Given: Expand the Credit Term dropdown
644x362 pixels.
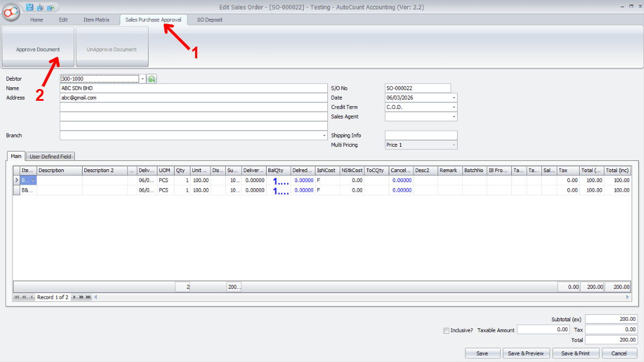Looking at the screenshot, I should tap(454, 107).
